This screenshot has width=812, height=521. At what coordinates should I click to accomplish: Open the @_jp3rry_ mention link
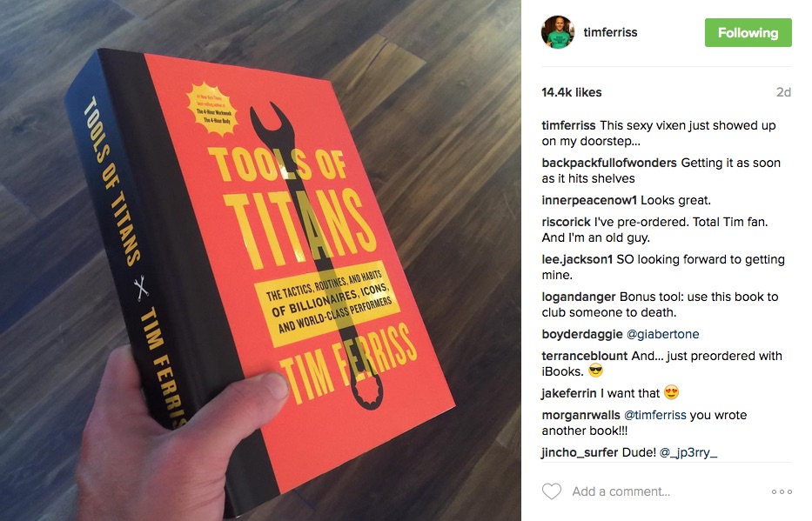click(688, 452)
